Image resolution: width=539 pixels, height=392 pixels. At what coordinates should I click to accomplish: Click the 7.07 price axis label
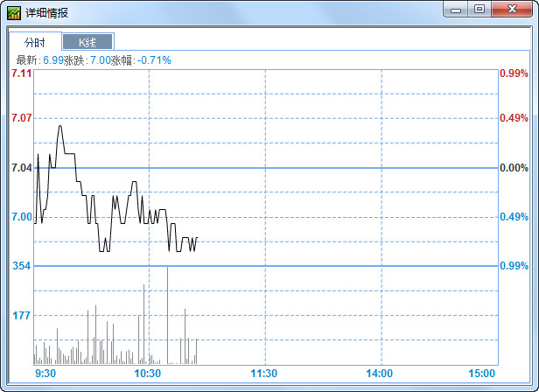click(x=21, y=118)
